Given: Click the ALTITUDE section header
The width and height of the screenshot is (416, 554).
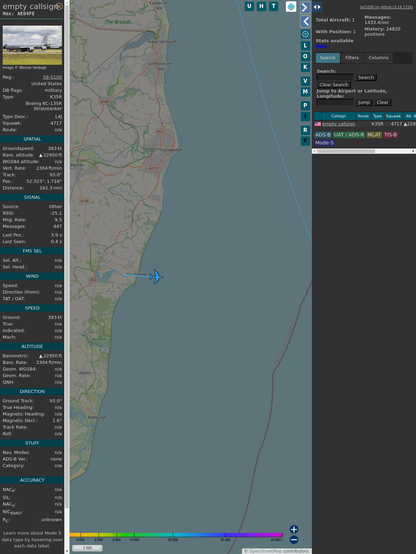Looking at the screenshot, I should 32,347.
